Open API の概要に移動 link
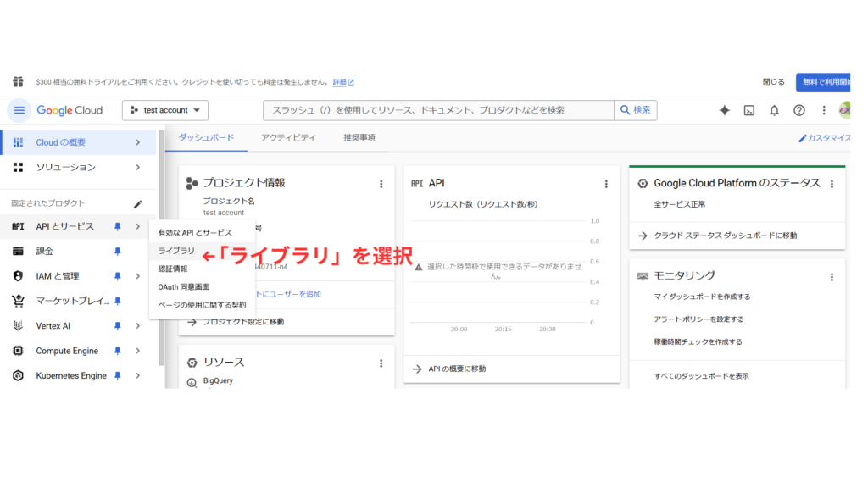Image resolution: width=868 pixels, height=488 pixels. tap(456, 369)
